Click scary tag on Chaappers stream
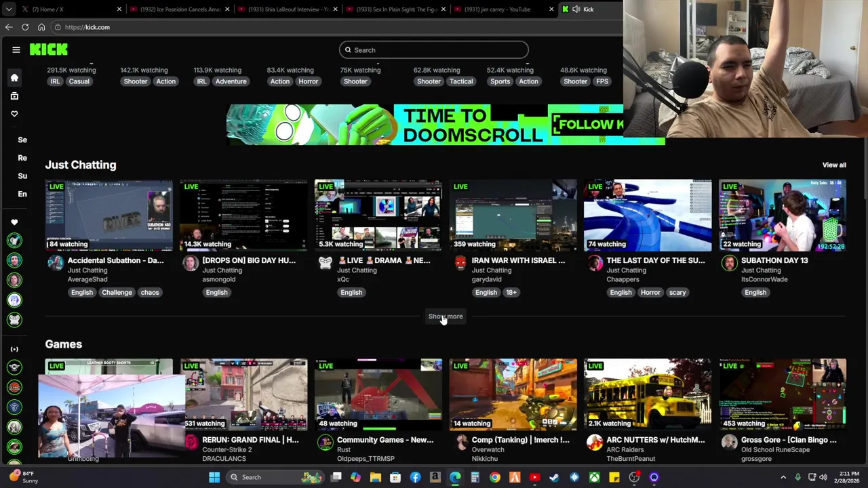The height and width of the screenshot is (488, 868). coord(677,292)
